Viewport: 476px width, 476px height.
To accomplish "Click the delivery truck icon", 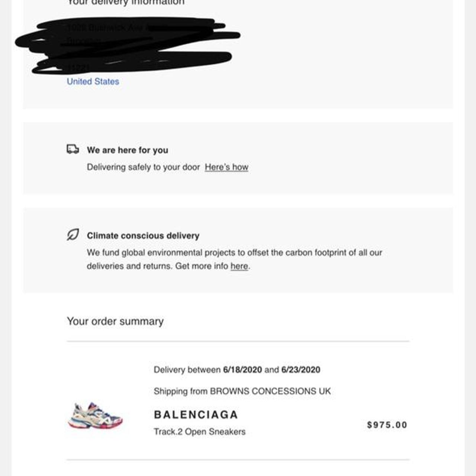I will tap(73, 149).
